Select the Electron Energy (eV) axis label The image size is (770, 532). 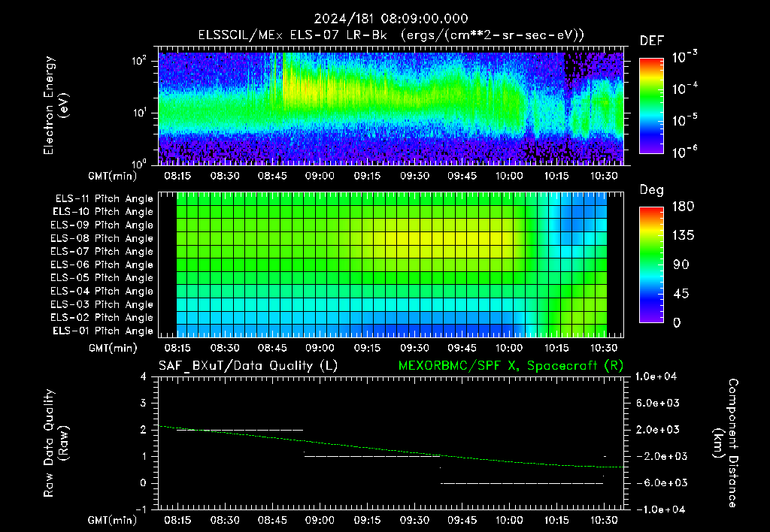tap(56, 105)
